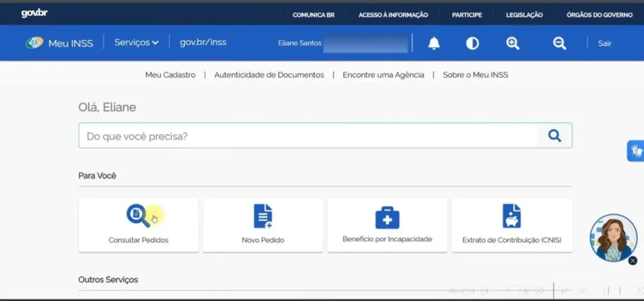Open Acesso à Informação menu
644x301 pixels.
click(393, 15)
